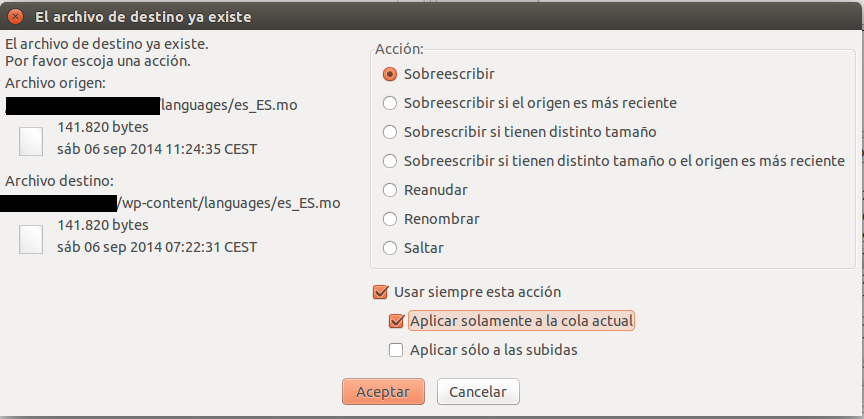Select the Reanudar option
This screenshot has height=419, width=864.
pyautogui.click(x=425, y=190)
